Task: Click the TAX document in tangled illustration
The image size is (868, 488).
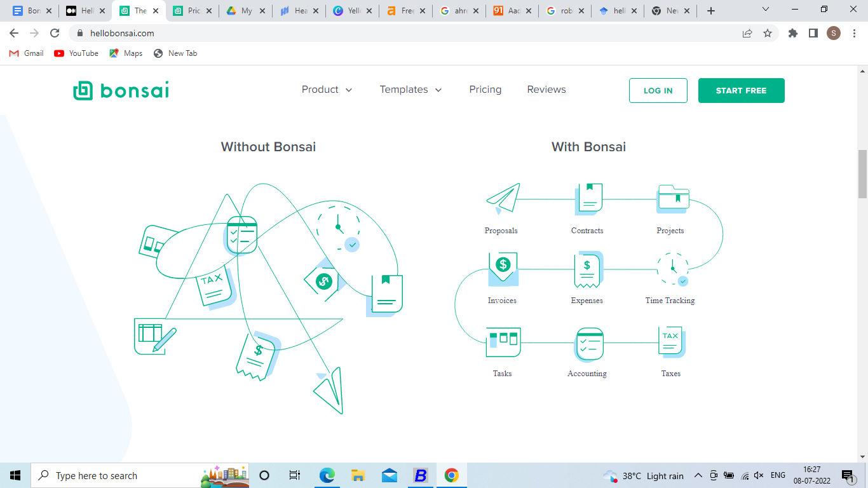Action: 215,287
